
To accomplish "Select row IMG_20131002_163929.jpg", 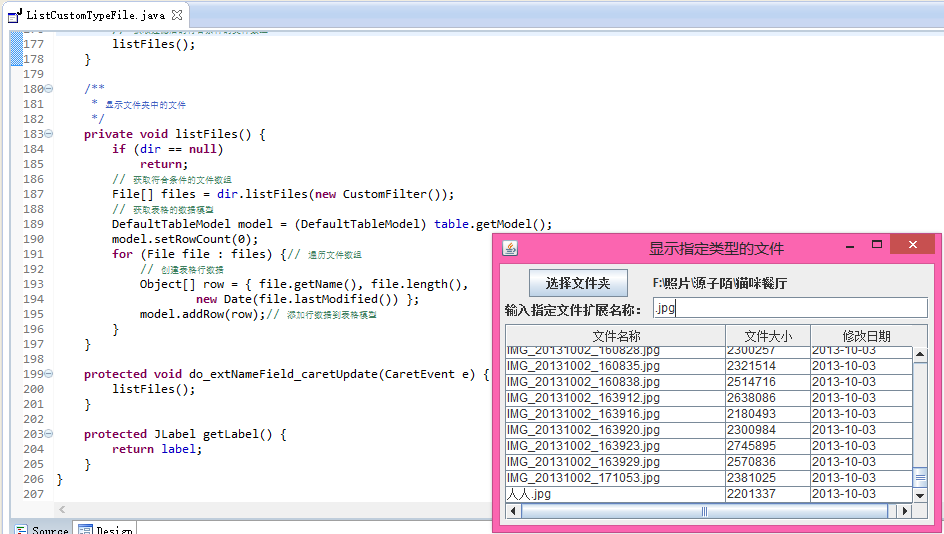I will click(709, 462).
